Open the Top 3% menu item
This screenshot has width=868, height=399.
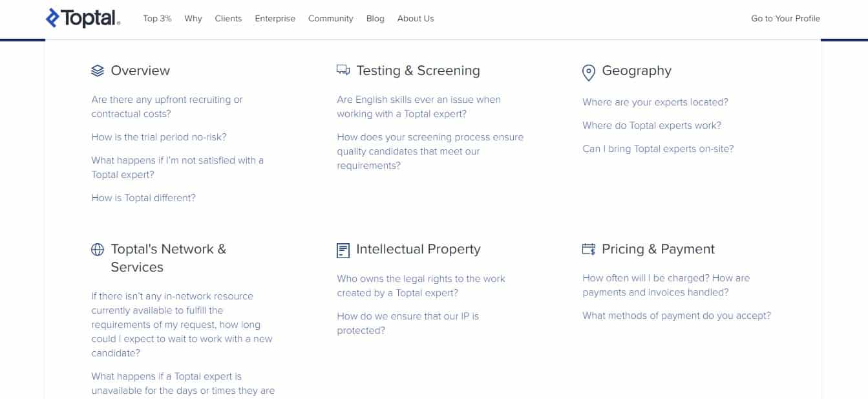157,19
